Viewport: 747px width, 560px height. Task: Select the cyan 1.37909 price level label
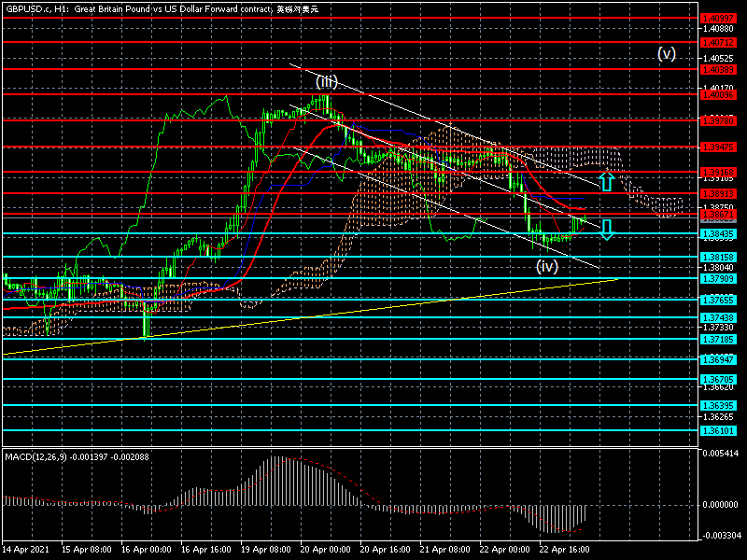718,278
